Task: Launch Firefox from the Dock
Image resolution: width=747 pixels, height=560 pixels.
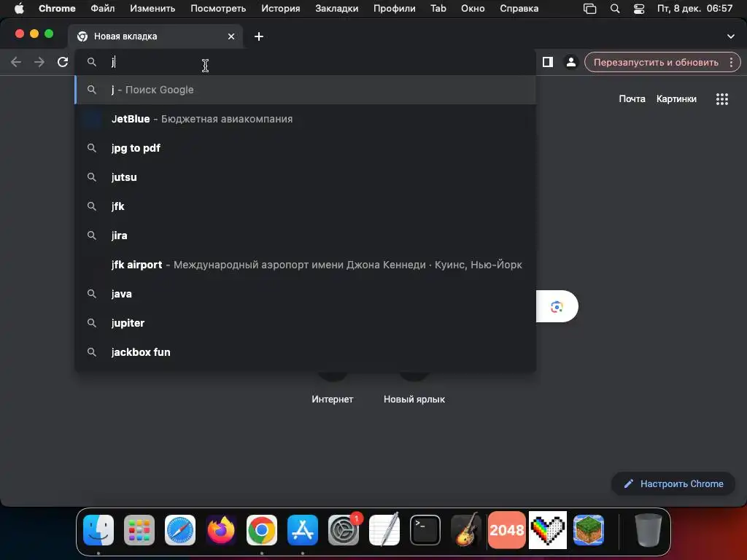Action: pos(220,529)
